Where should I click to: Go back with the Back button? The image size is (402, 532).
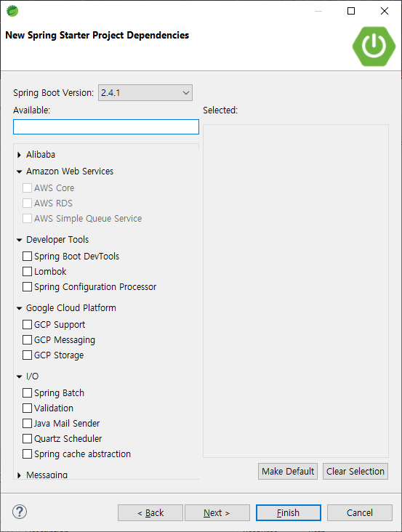[150, 512]
